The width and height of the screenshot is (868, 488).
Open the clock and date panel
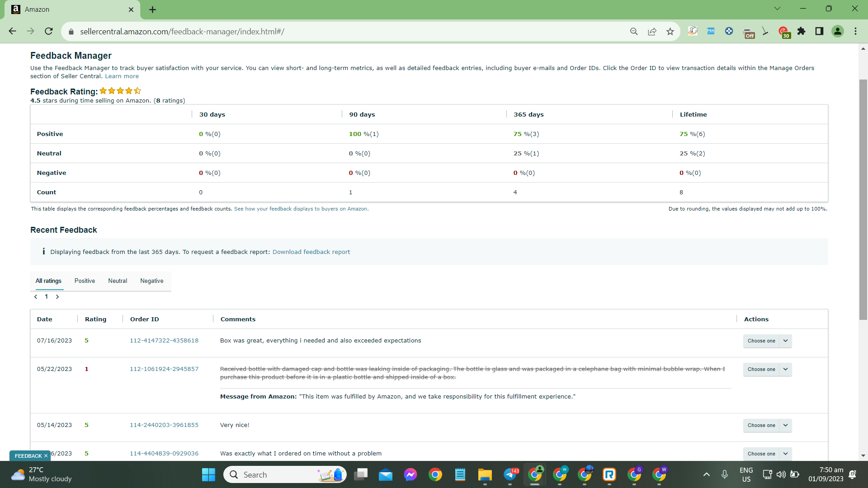[x=826, y=474]
